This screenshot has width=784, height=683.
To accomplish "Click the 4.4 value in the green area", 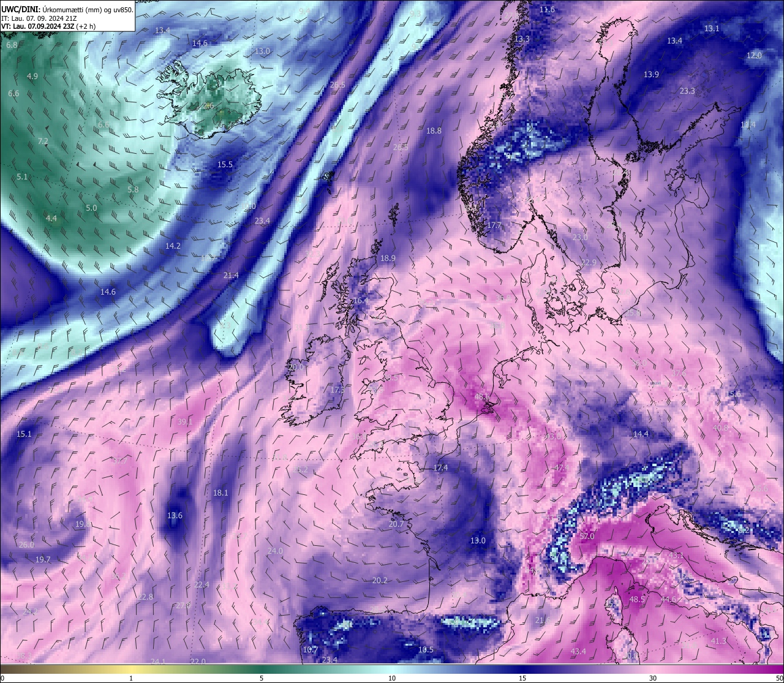I will click(51, 218).
